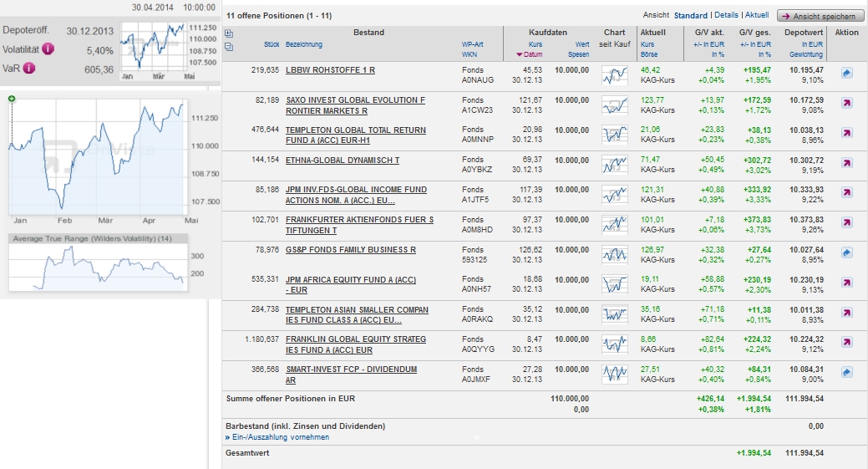The height and width of the screenshot is (469, 868).
Task: Collapse all positions with the lower icon
Action: pos(230,46)
